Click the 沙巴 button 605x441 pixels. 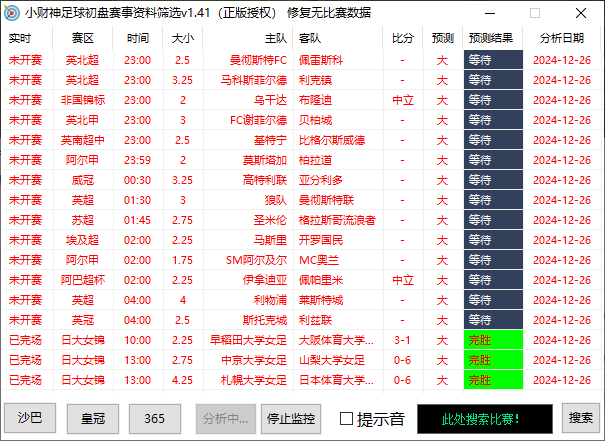30,417
